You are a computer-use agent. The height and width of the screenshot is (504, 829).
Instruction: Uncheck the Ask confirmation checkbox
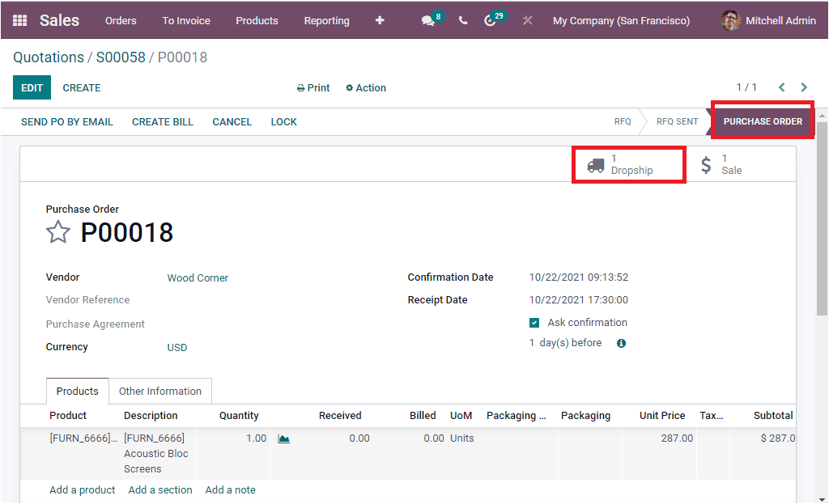coord(534,321)
